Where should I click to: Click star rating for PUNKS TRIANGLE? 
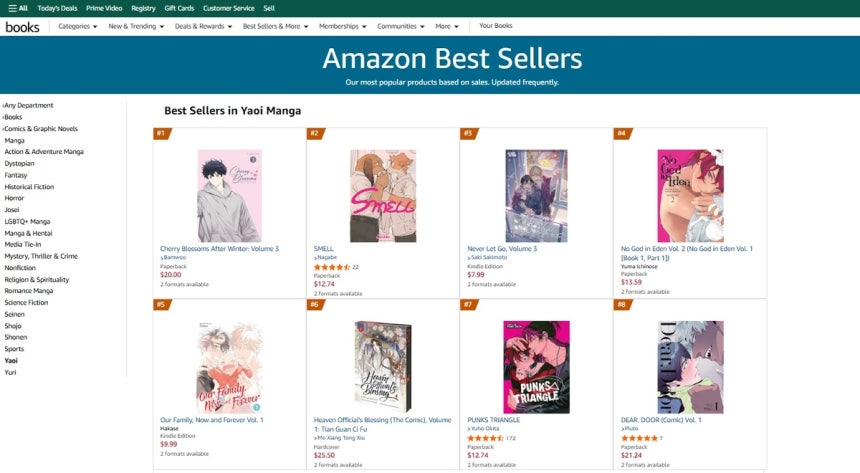pyautogui.click(x=485, y=438)
